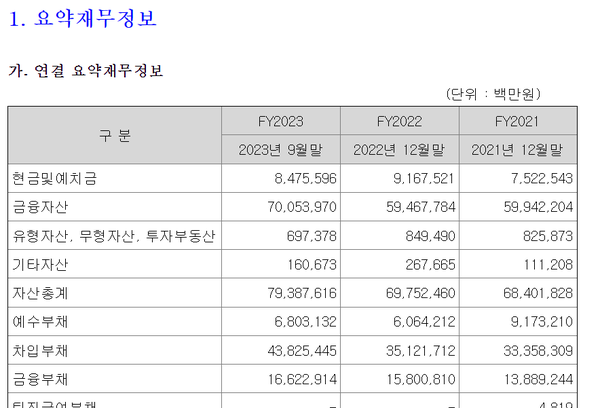The height and width of the screenshot is (408, 600).
Task: Click the '2022년 12월말' date cell
Action: (399, 150)
